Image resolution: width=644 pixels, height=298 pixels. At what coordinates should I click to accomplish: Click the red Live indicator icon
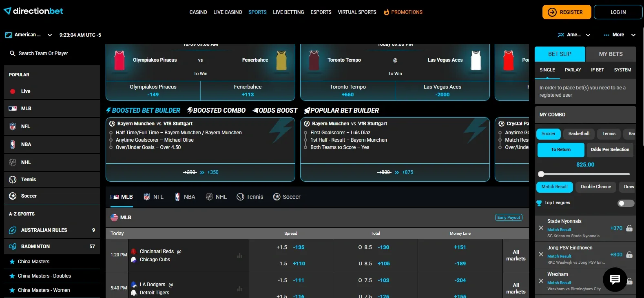13,91
